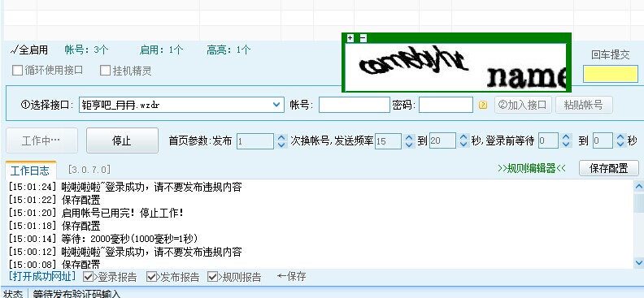The width and height of the screenshot is (644, 298).
Task: Select log entry at 15:01:18 保存配置
Action: tap(54, 226)
